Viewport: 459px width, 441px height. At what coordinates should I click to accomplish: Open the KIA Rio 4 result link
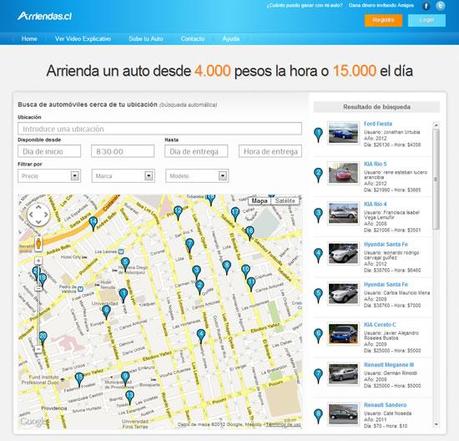tap(375, 204)
